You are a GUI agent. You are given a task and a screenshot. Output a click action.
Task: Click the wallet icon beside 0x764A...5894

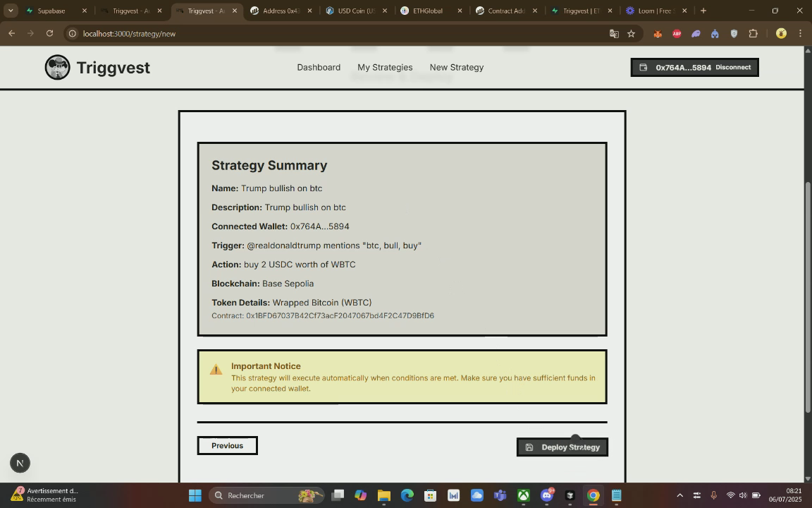[x=643, y=68]
